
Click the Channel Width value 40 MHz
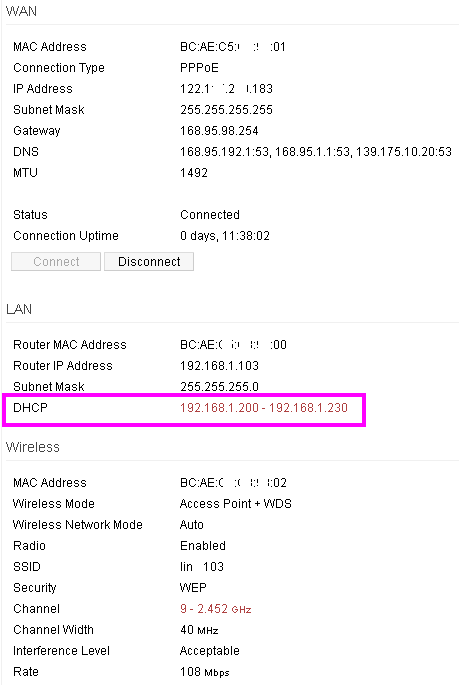click(x=199, y=630)
